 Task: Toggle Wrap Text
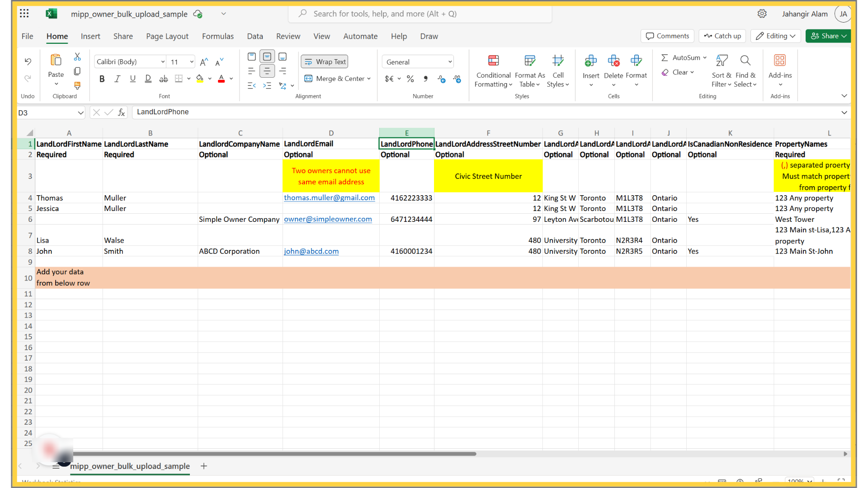click(x=325, y=62)
